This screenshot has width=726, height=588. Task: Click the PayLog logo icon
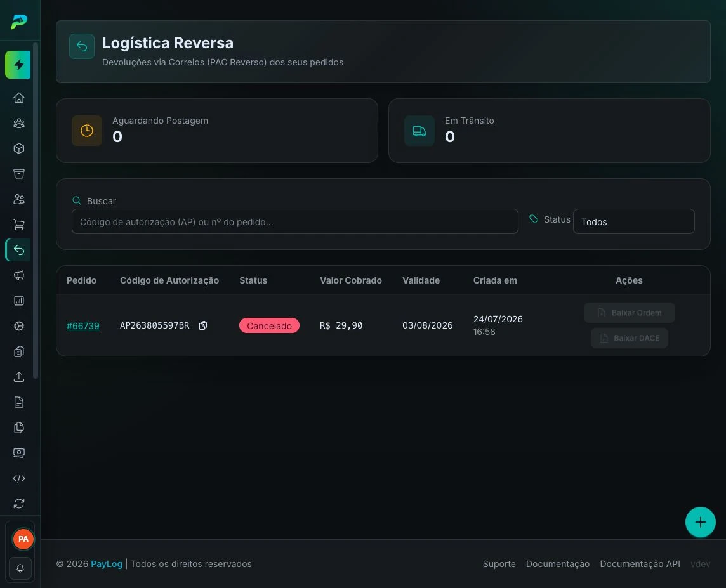click(19, 22)
